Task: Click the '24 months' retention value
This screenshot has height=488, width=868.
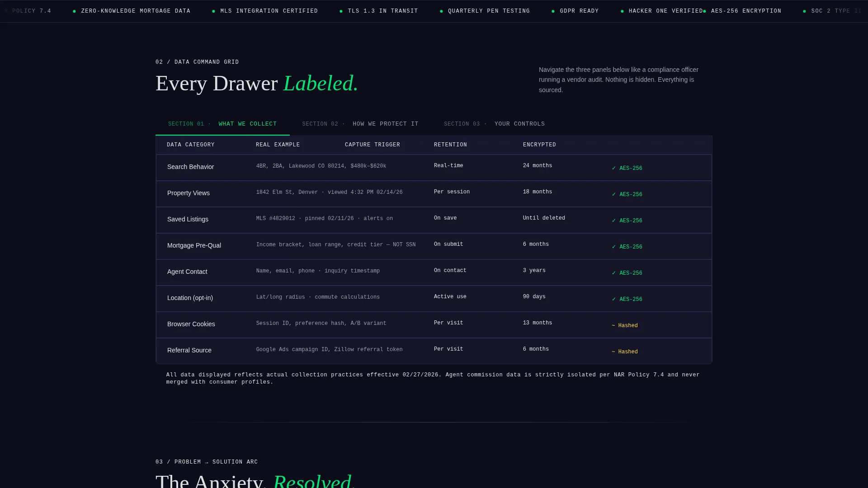Action: click(x=538, y=166)
